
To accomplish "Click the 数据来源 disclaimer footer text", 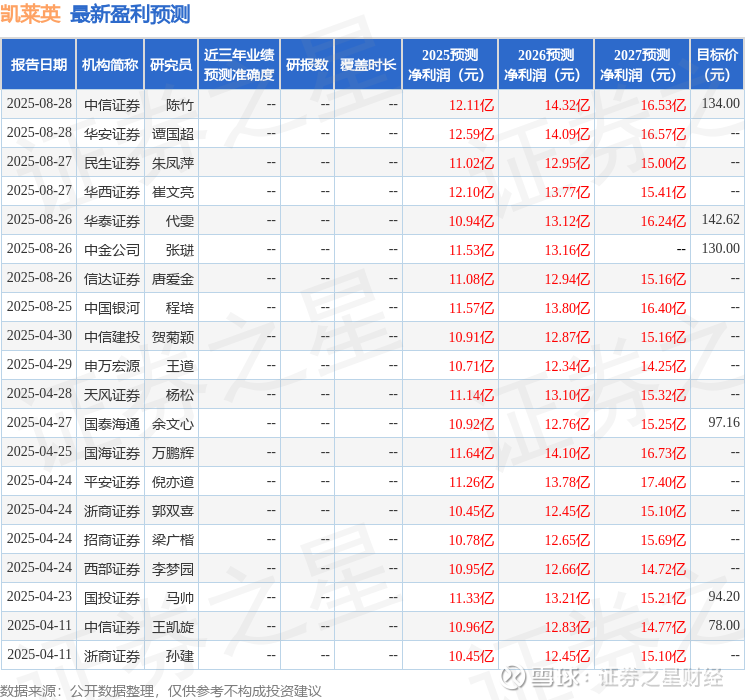I will [161, 691].
